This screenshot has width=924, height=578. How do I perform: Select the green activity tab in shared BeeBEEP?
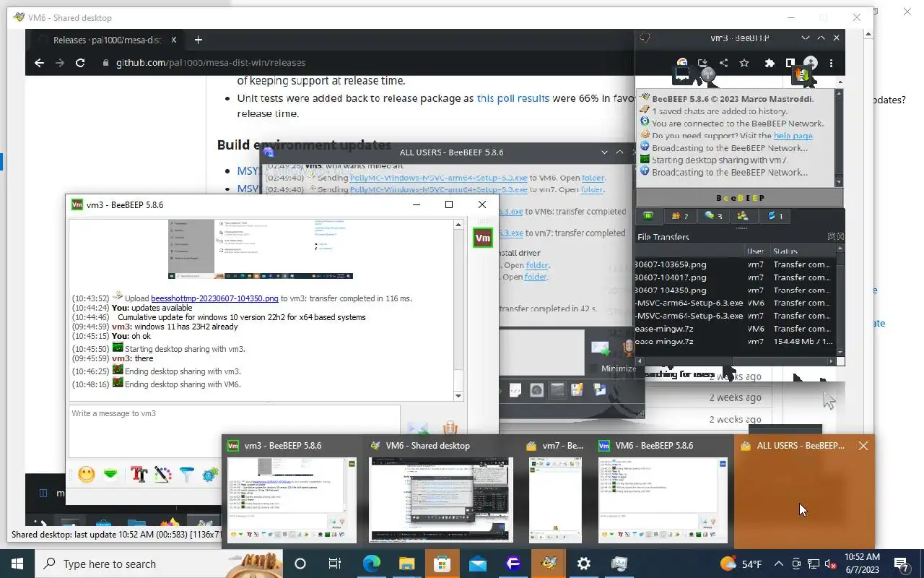(648, 215)
